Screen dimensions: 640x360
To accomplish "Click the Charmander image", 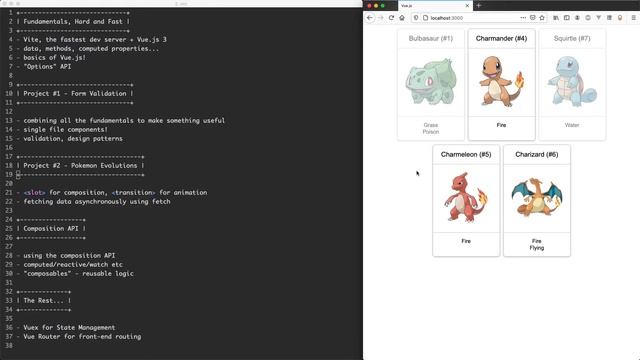I will 501,82.
